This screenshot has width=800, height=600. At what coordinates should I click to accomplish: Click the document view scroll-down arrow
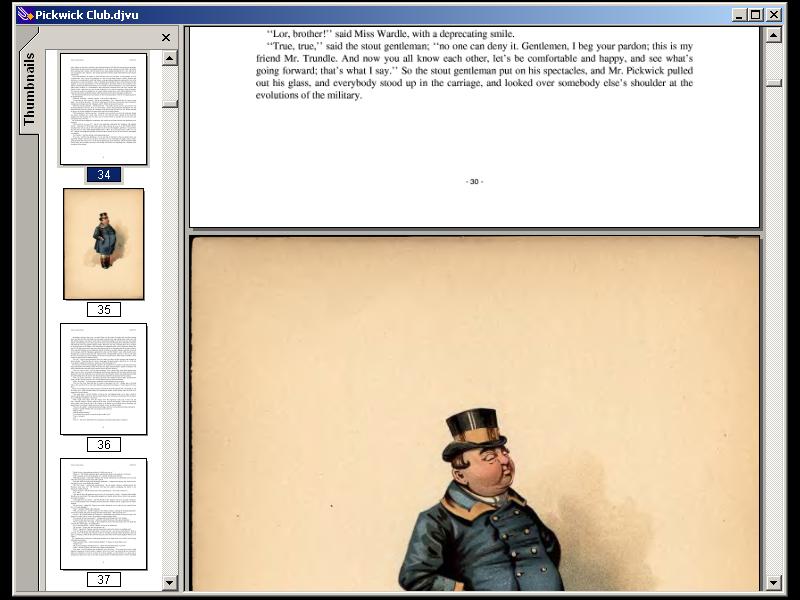(x=773, y=582)
